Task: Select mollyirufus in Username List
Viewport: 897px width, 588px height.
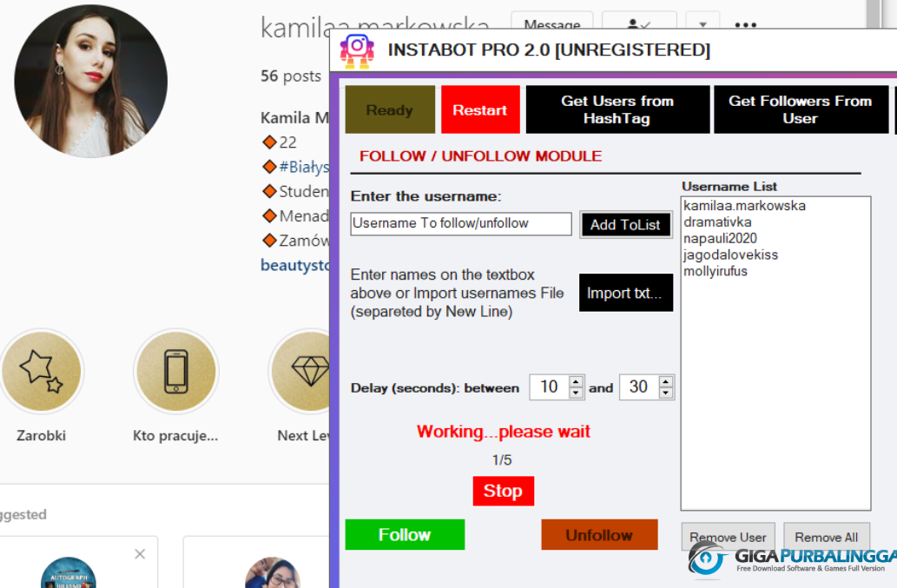Action: click(716, 271)
